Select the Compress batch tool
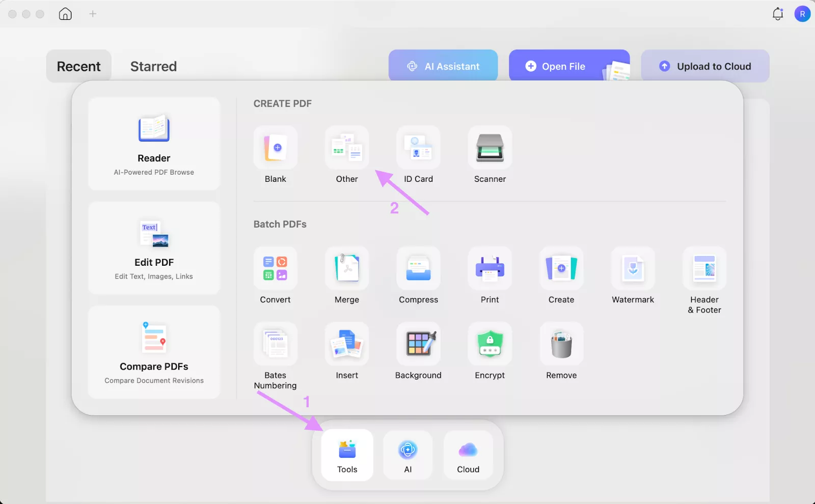The image size is (815, 504). click(x=418, y=268)
